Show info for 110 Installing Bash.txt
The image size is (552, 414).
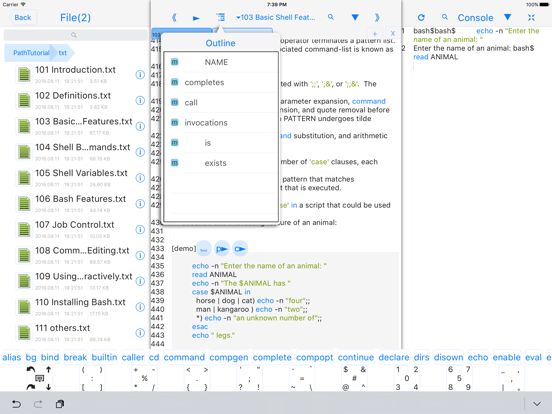[x=140, y=307]
